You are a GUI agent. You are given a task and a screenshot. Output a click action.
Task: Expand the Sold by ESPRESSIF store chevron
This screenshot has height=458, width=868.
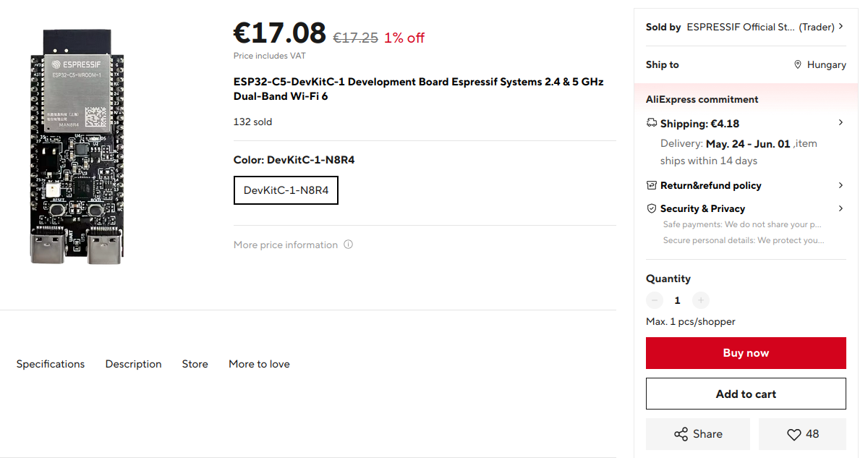841,27
